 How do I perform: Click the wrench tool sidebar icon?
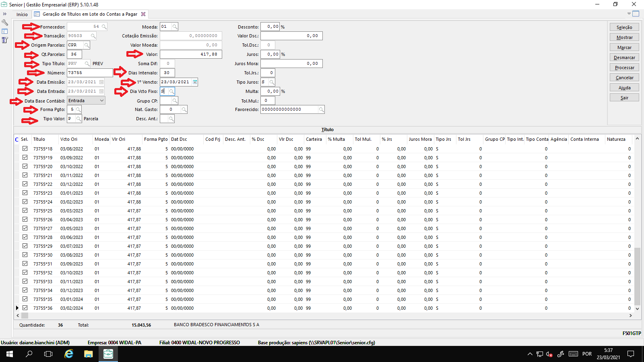(5, 23)
